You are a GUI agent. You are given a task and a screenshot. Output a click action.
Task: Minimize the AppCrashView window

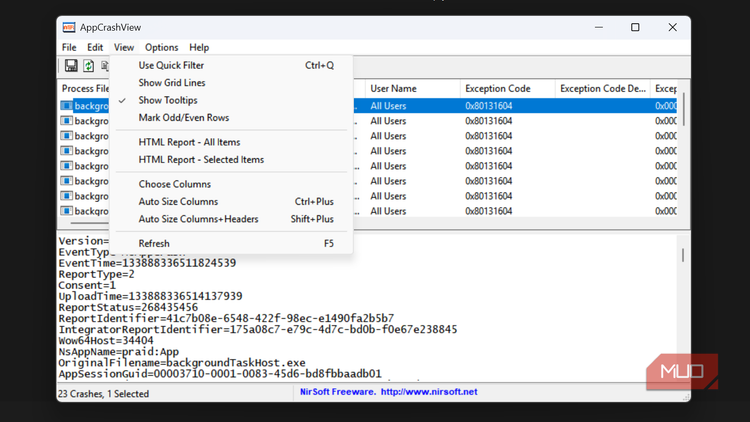(x=599, y=27)
